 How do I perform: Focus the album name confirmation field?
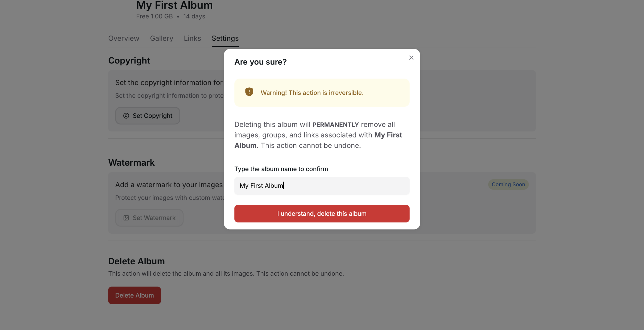(x=322, y=186)
